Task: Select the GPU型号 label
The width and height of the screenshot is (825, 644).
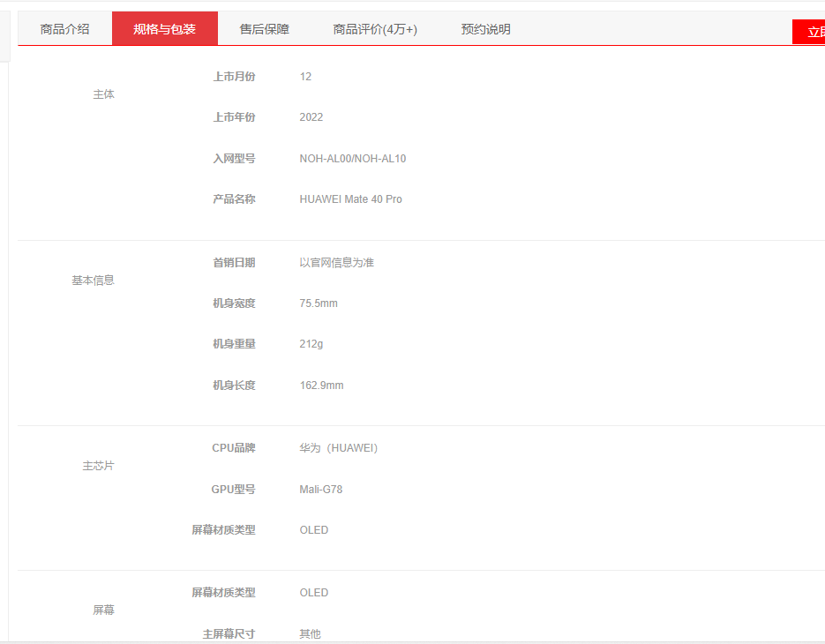Action: click(234, 490)
